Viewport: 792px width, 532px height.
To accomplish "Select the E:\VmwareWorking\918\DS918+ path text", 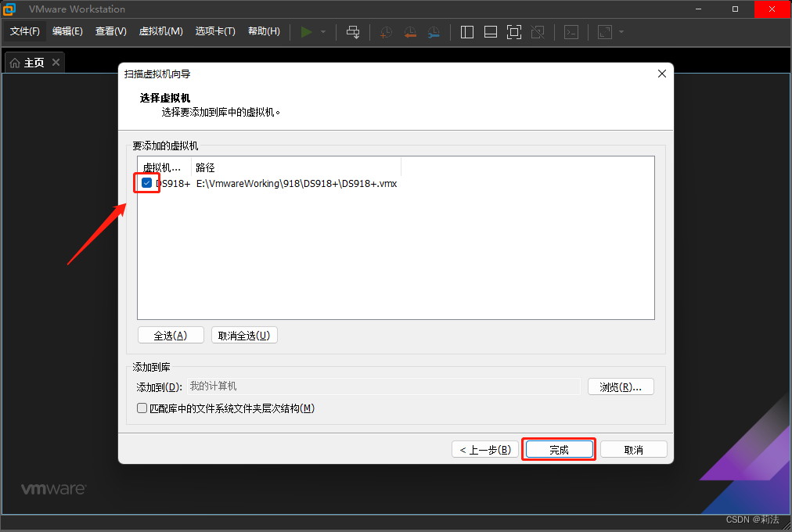I will (x=297, y=183).
